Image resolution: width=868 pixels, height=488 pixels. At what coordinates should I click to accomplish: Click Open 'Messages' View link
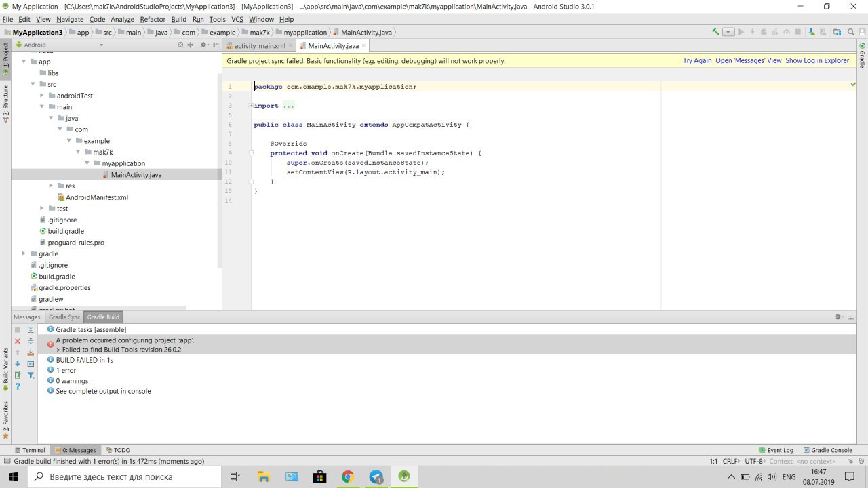[749, 61]
